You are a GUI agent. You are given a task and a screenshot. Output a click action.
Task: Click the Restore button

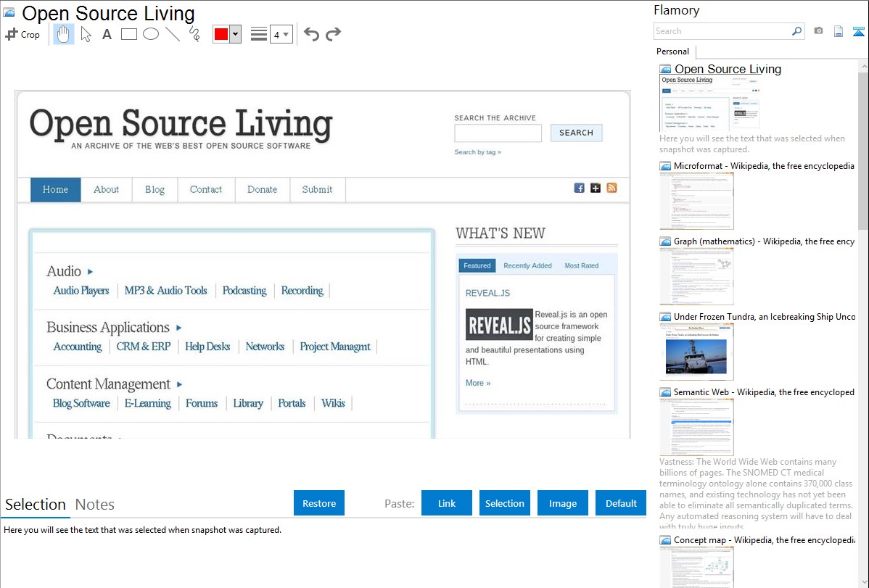(319, 503)
